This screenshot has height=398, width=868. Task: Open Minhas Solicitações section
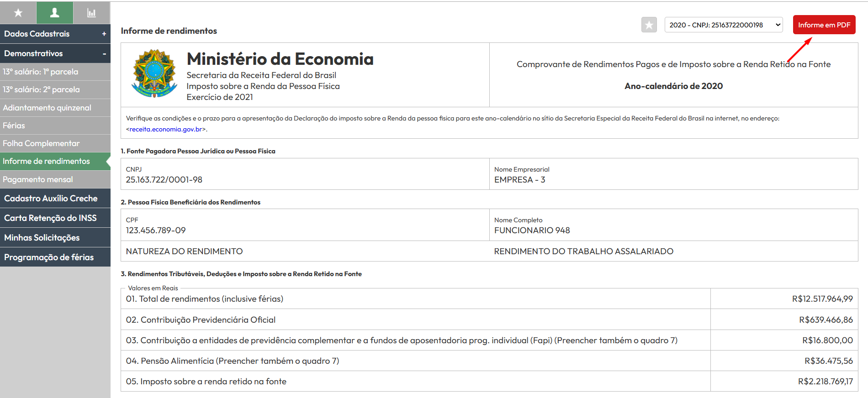pyautogui.click(x=55, y=238)
